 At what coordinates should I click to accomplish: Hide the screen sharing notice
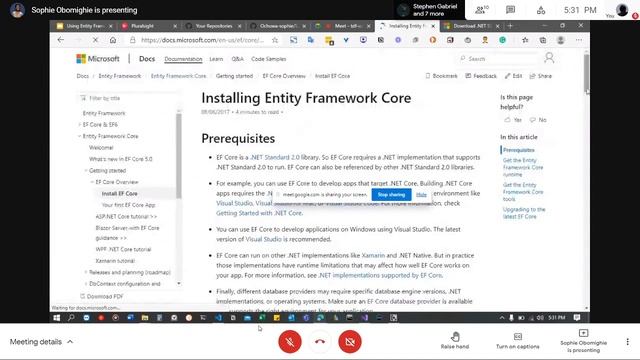click(x=421, y=195)
